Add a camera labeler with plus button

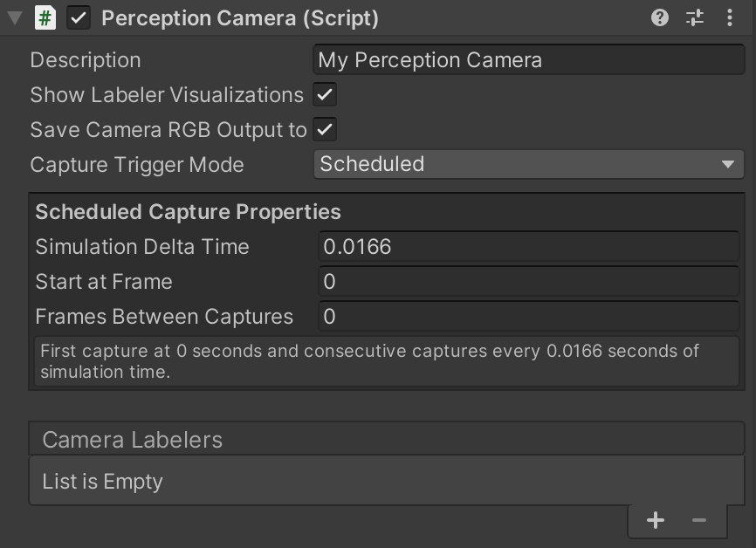[x=656, y=521]
